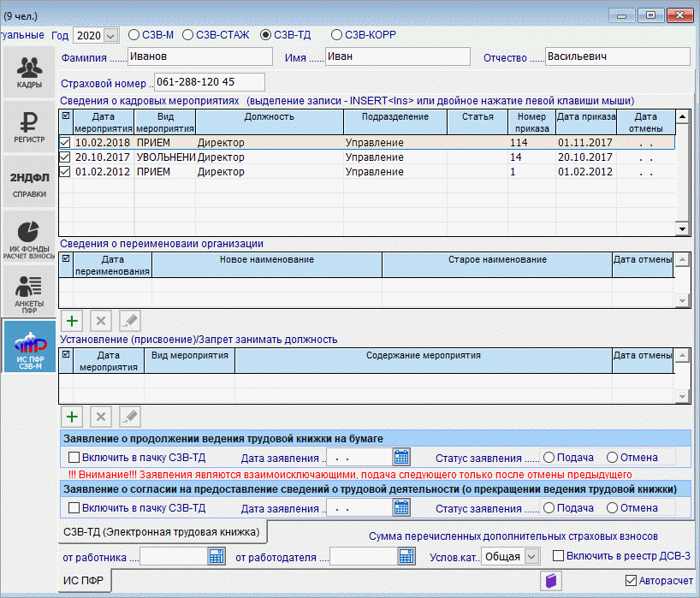Screen dimensions: 700x598
Task: Add a record to position assignment table
Action: [x=72, y=417]
